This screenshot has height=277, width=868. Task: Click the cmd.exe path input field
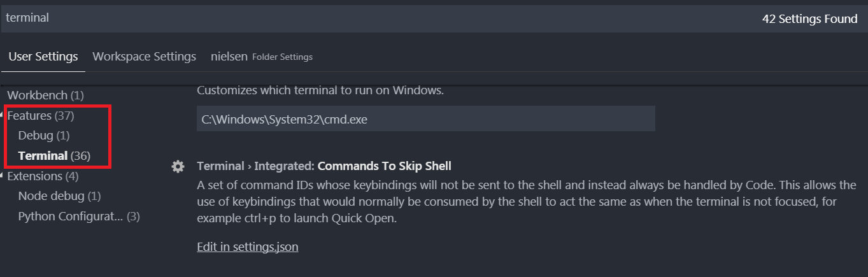[x=425, y=119]
